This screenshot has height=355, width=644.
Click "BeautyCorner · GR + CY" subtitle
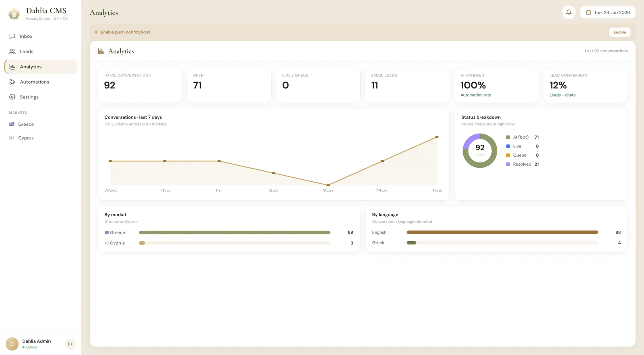[x=47, y=18]
